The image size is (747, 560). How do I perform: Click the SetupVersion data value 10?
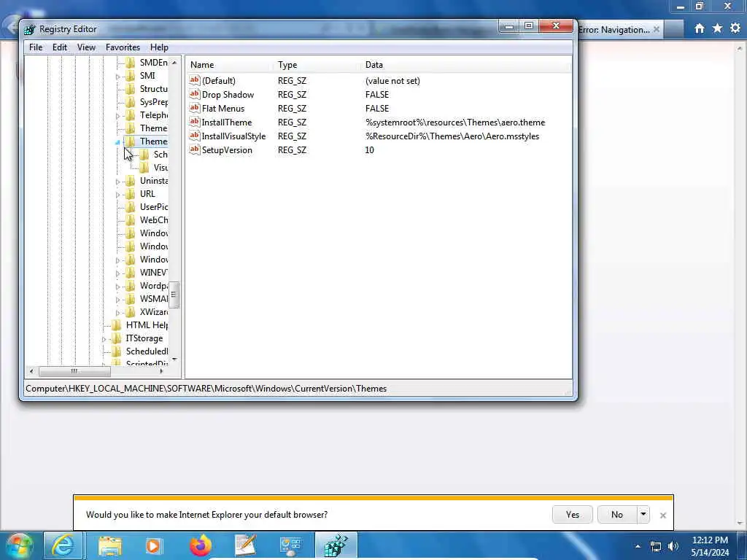pyautogui.click(x=369, y=150)
